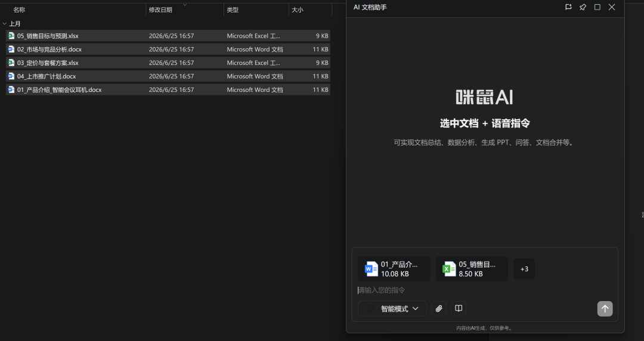This screenshot has height=341, width=644.
Task: Pin the AI 文档助手 panel
Action: pos(583,7)
